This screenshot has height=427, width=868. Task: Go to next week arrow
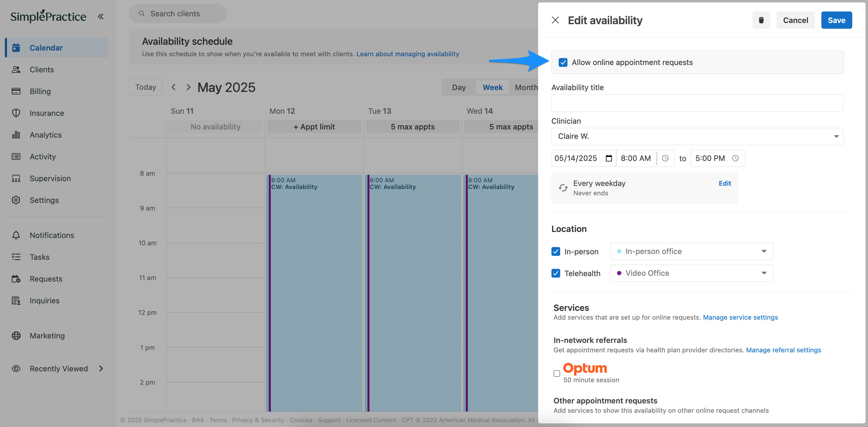coord(188,87)
